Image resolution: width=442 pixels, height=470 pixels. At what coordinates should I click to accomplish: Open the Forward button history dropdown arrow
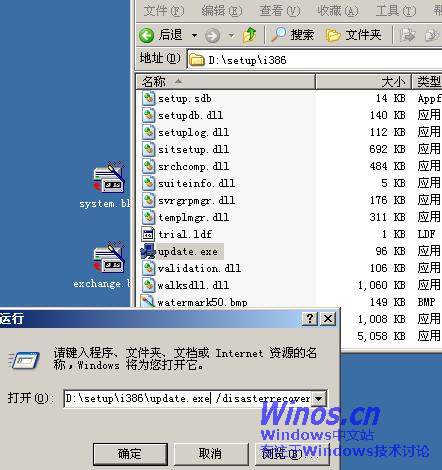pyautogui.click(x=231, y=35)
